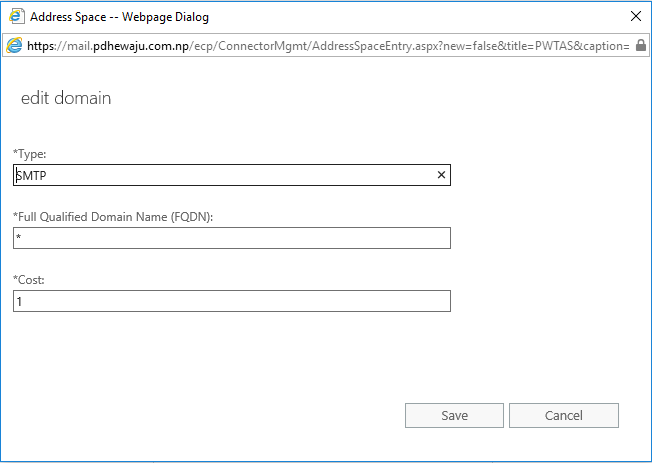Click the *Type: field label
652x463 pixels.
pos(30,154)
